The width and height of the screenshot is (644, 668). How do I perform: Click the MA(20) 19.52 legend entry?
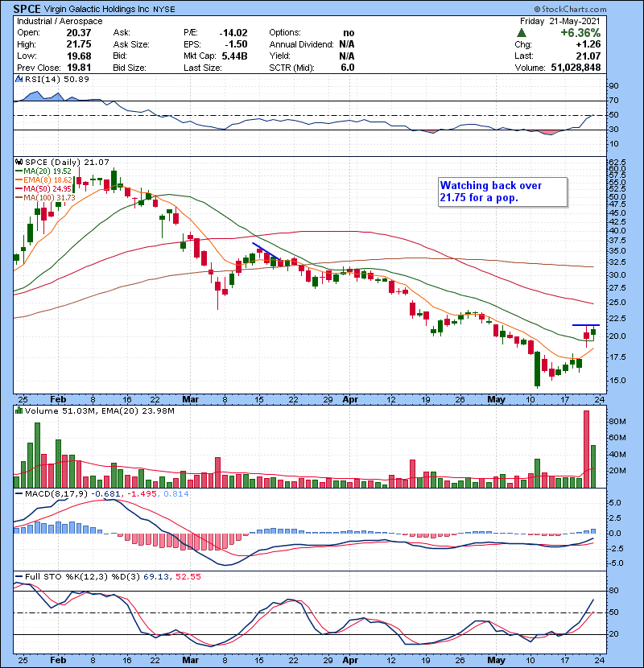coord(43,171)
